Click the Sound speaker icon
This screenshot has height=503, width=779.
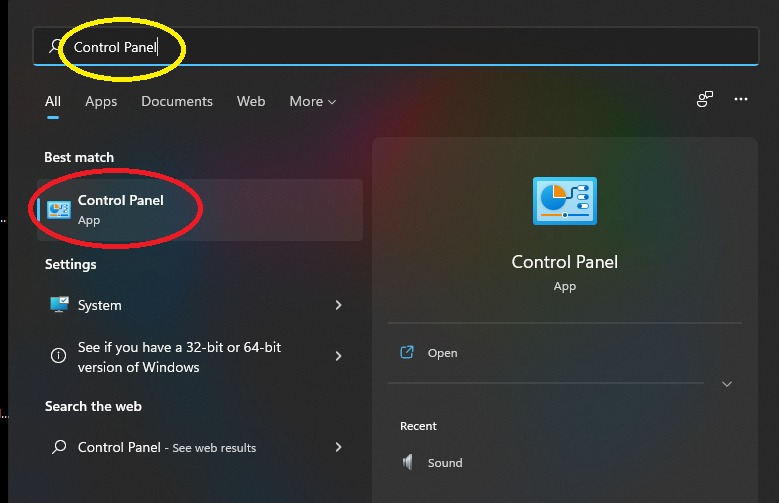[407, 462]
